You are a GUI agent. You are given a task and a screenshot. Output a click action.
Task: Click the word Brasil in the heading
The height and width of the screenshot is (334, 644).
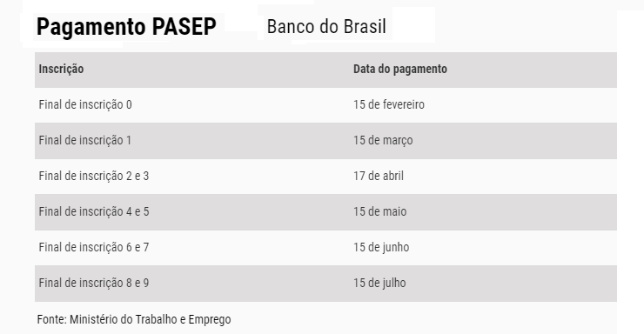click(365, 27)
